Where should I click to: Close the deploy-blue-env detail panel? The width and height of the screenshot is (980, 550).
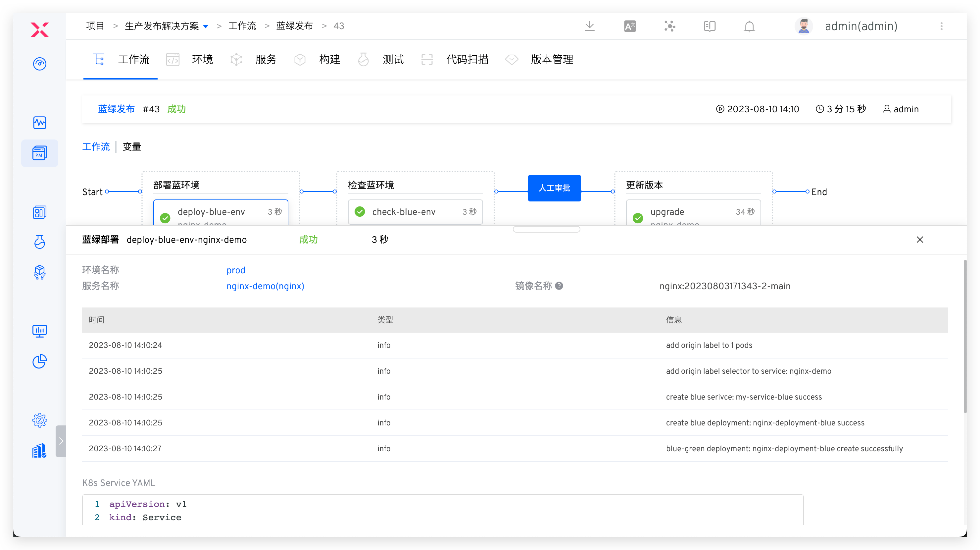919,240
